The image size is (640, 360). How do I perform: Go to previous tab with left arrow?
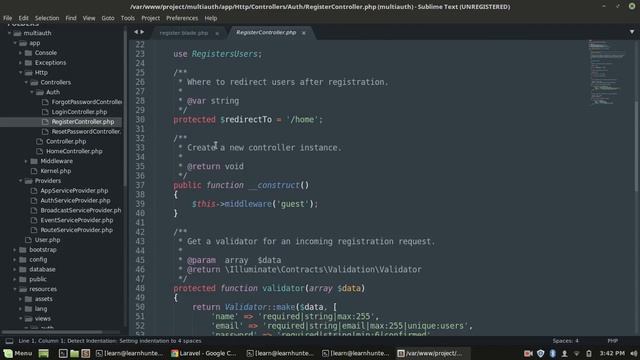tap(136, 32)
